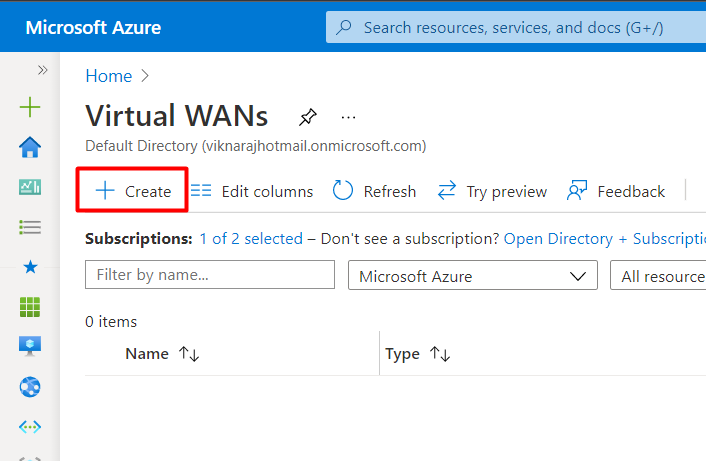This screenshot has width=706, height=461.
Task: Open Edit columns in toolbar
Action: coord(252,191)
